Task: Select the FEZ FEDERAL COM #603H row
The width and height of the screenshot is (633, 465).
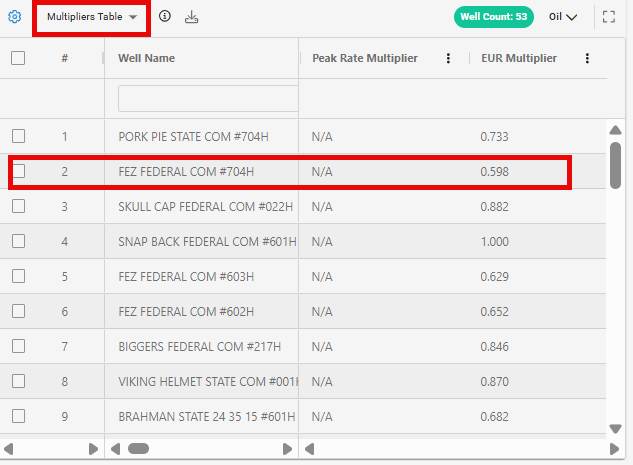Action: (186, 276)
